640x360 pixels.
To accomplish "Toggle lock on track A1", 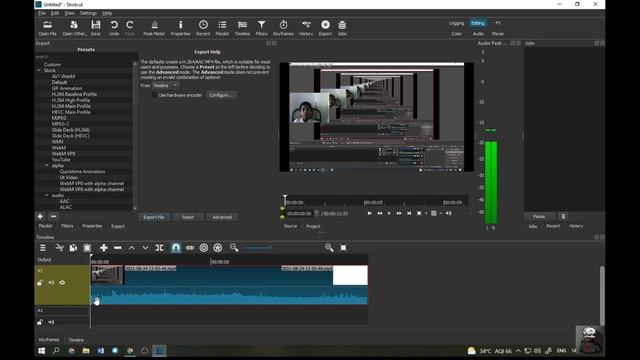I will [40, 322].
